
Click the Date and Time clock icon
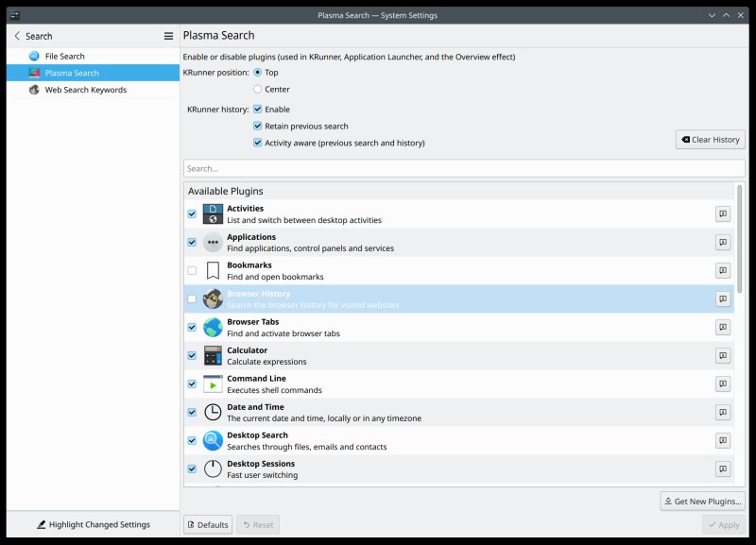click(x=213, y=413)
